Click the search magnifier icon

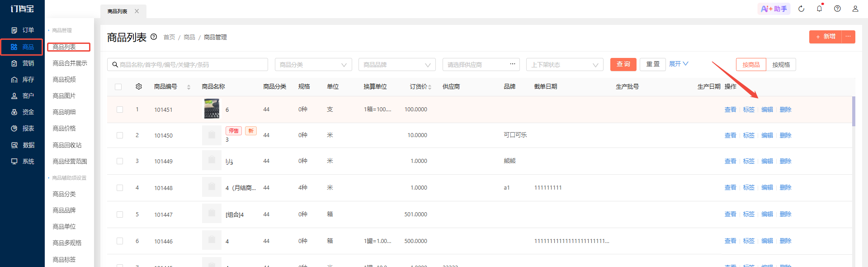tap(115, 65)
